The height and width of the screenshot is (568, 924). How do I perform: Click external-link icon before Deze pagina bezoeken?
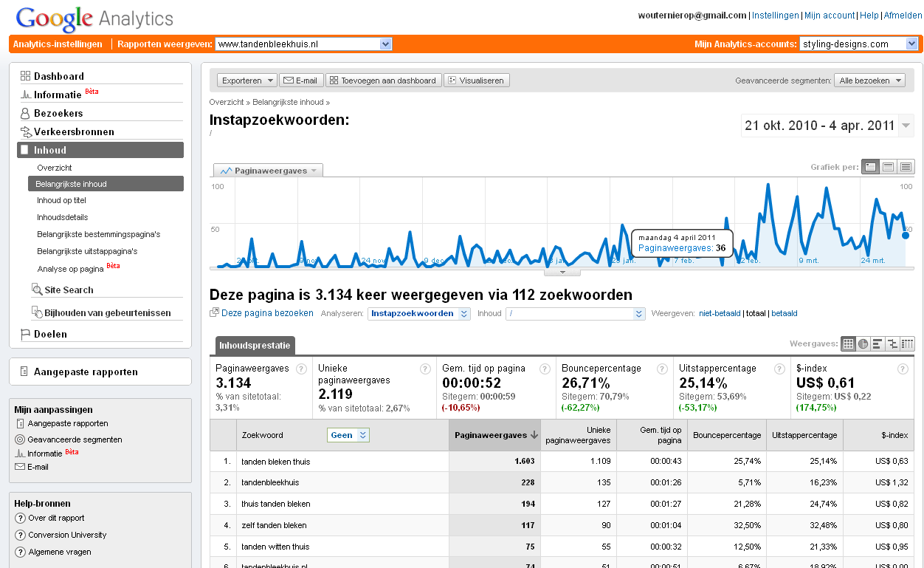(x=214, y=313)
